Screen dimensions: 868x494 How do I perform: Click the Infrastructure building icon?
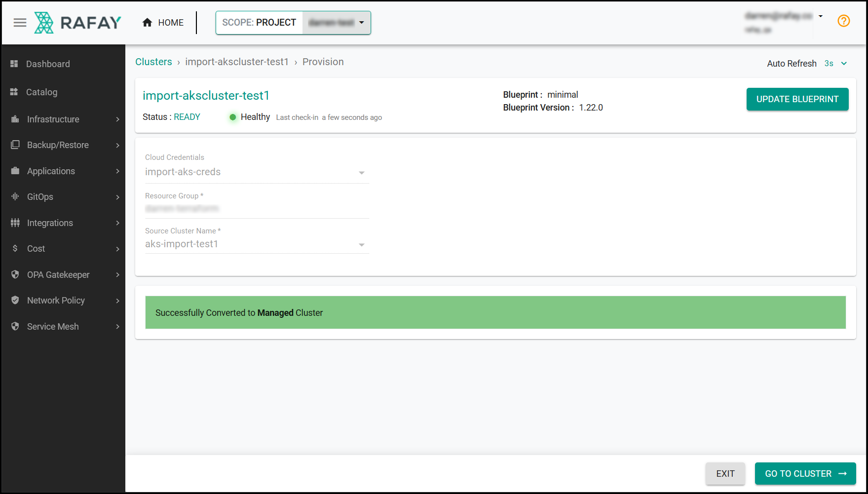pos(15,119)
